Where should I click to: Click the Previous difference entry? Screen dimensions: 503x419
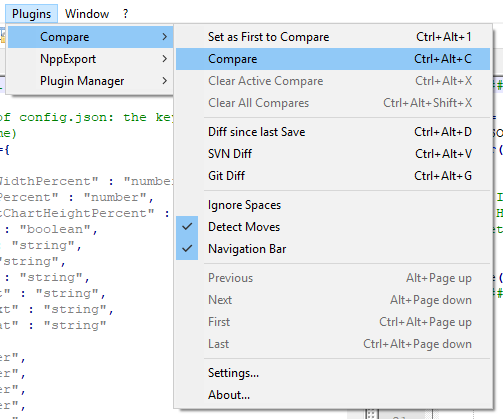(x=333, y=278)
